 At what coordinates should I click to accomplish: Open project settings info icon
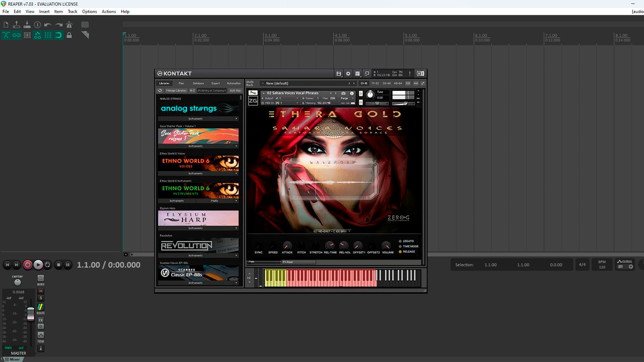point(37,25)
